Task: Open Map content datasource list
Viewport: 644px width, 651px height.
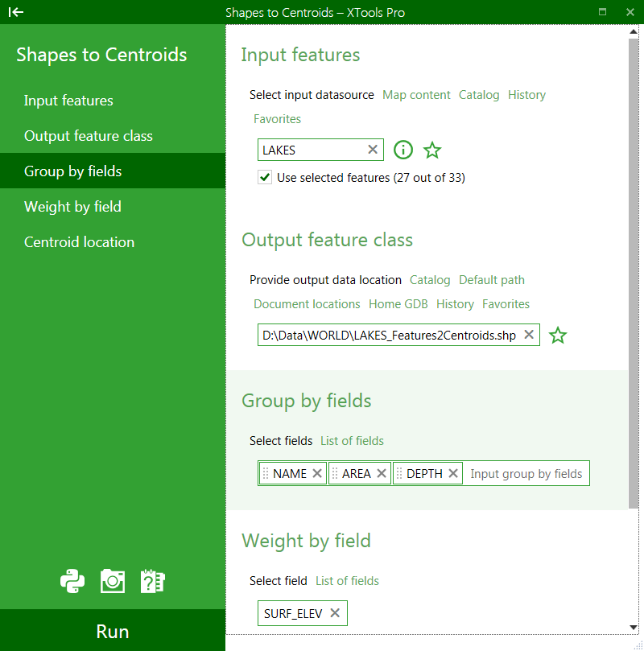Action: tap(416, 95)
